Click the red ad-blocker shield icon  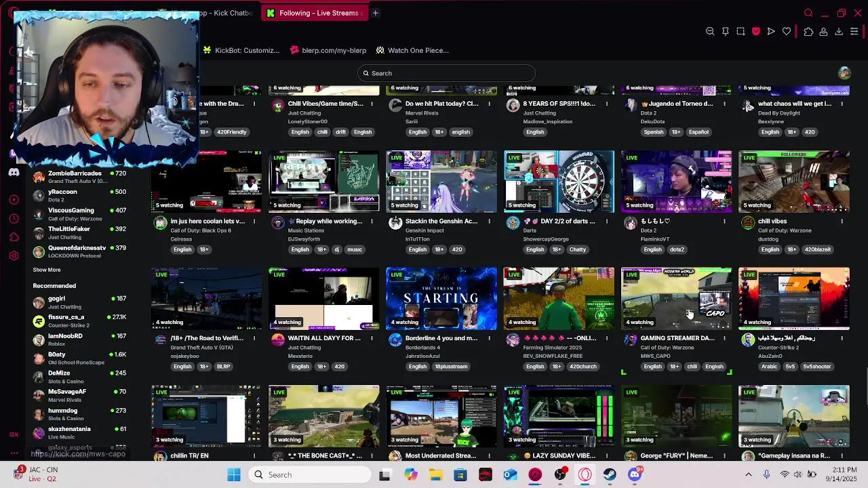click(756, 31)
